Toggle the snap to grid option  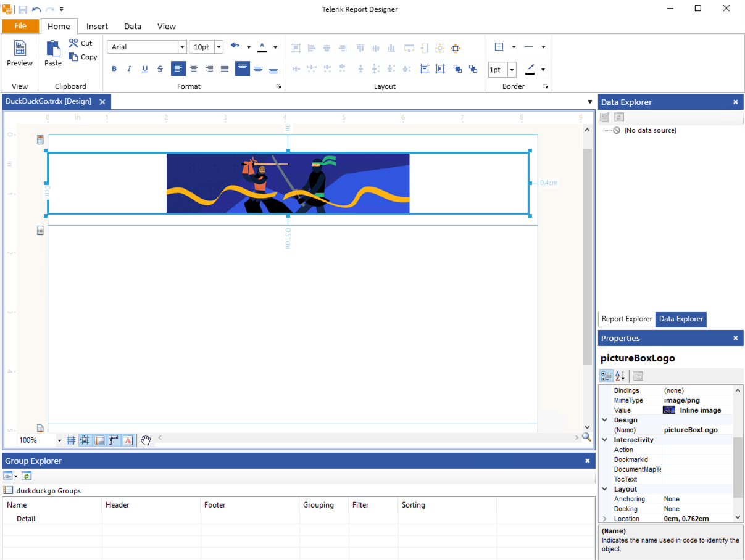point(85,440)
